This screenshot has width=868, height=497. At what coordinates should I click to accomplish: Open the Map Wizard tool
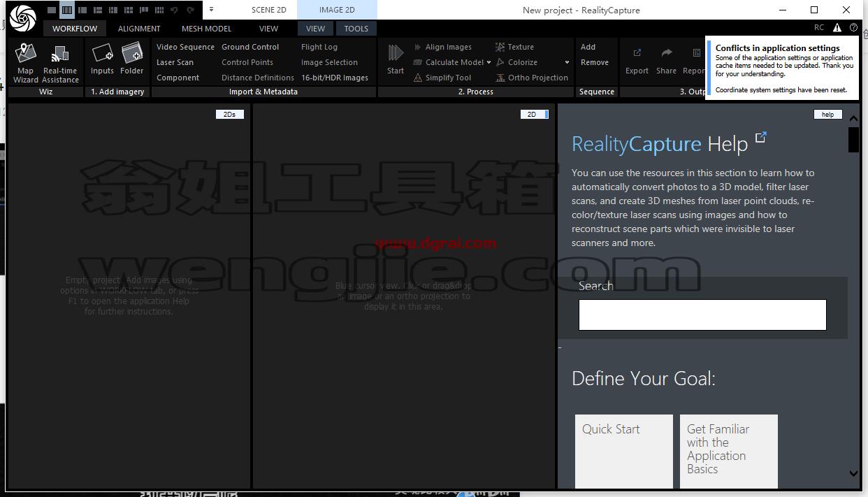(26, 63)
